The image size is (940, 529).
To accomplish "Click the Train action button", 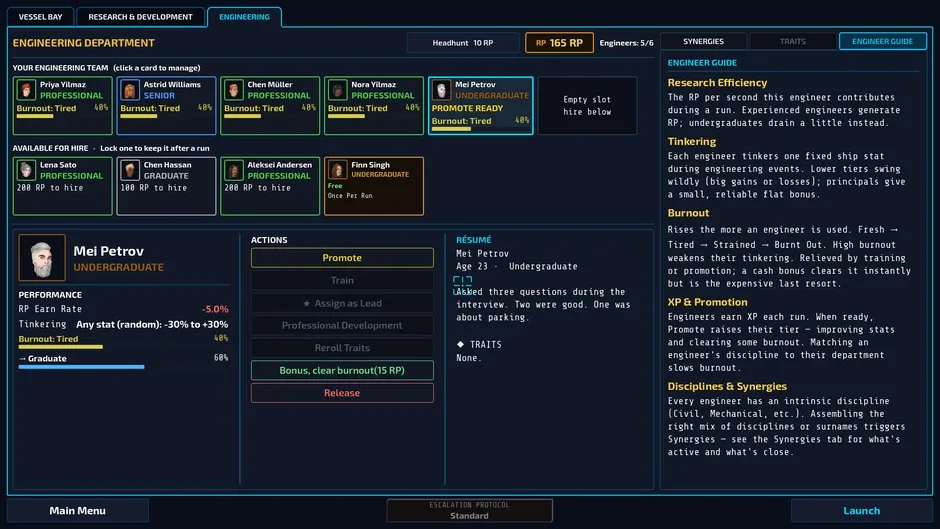I will coord(342,280).
